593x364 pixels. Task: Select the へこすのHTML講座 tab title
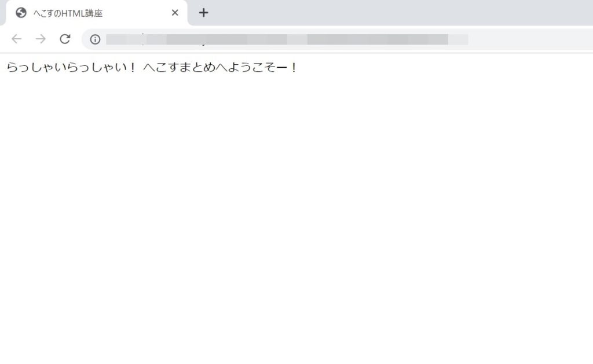pos(68,13)
